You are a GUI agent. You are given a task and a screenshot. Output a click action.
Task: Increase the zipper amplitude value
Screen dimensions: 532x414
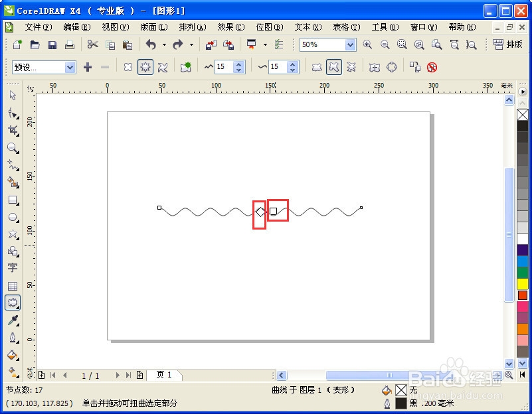coord(238,63)
